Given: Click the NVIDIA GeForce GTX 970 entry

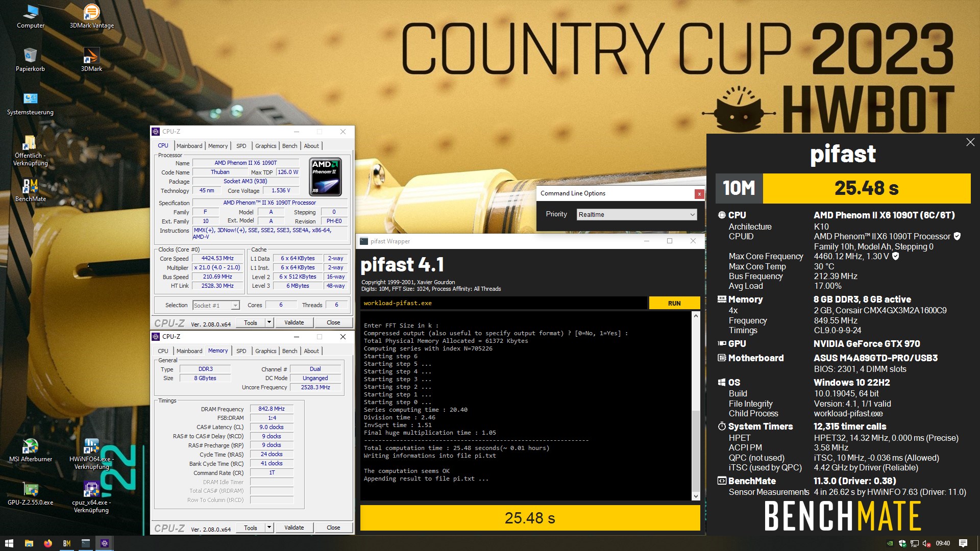Looking at the screenshot, I should 867,344.
